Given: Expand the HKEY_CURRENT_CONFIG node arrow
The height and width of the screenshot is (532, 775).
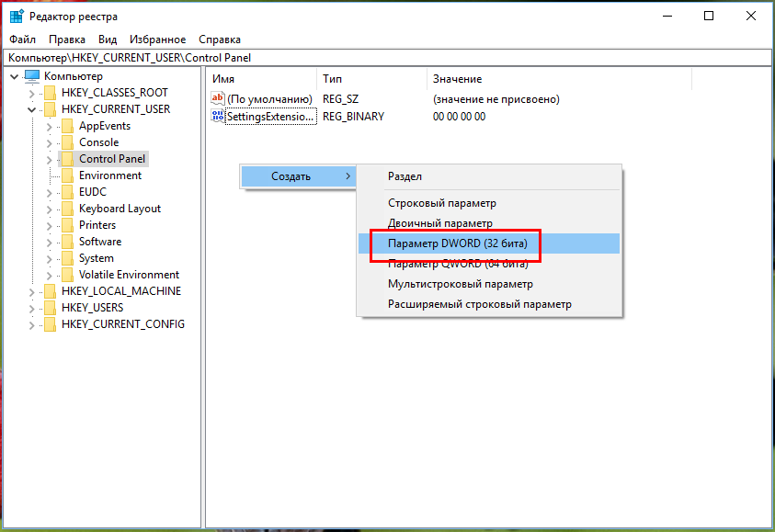Looking at the screenshot, I should (x=32, y=324).
